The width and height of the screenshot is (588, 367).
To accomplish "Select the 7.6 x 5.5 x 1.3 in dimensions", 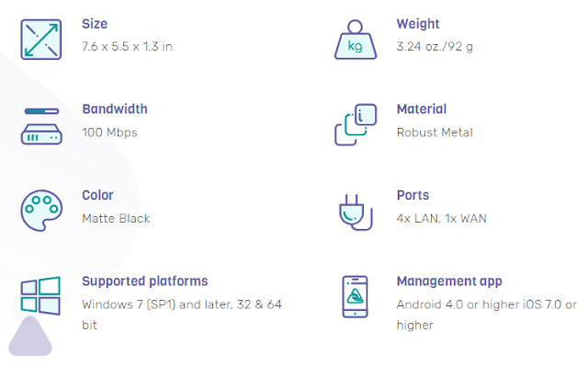I will click(x=127, y=47).
